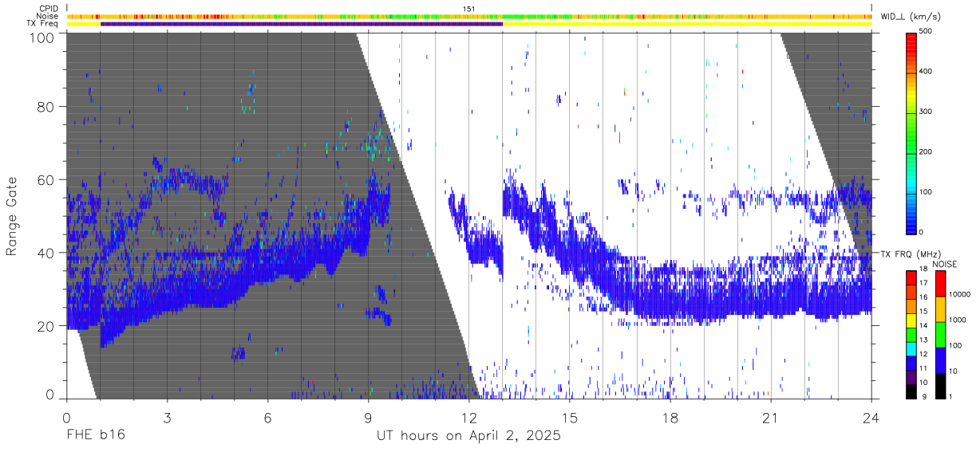The image size is (980, 452).
Task: Click the 9 tick on the TX FRQ legend
Action: click(924, 397)
